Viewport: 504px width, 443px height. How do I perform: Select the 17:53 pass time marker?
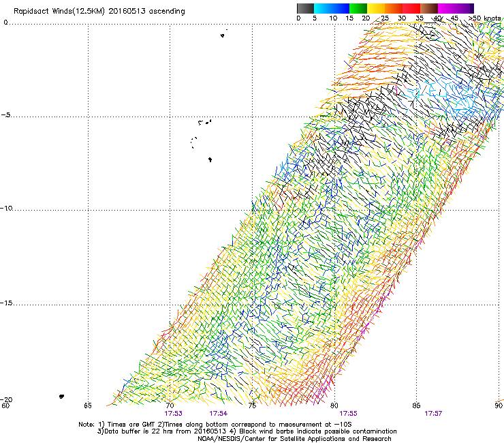click(173, 414)
